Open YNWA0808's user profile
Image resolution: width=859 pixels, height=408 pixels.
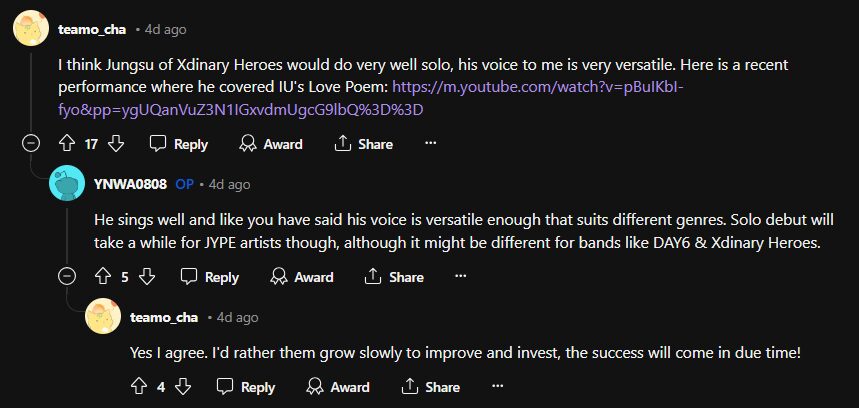(x=129, y=184)
